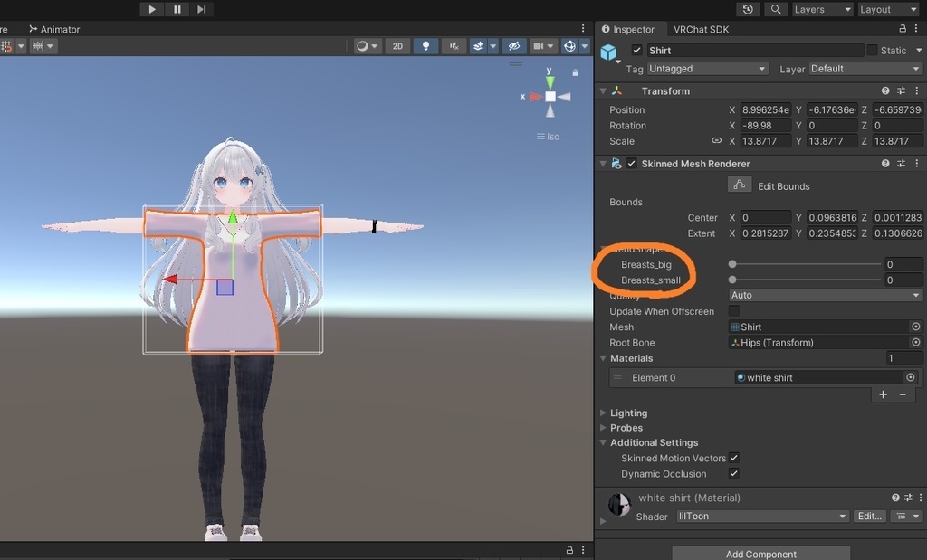Open the draw mode shading dropdown

click(368, 46)
